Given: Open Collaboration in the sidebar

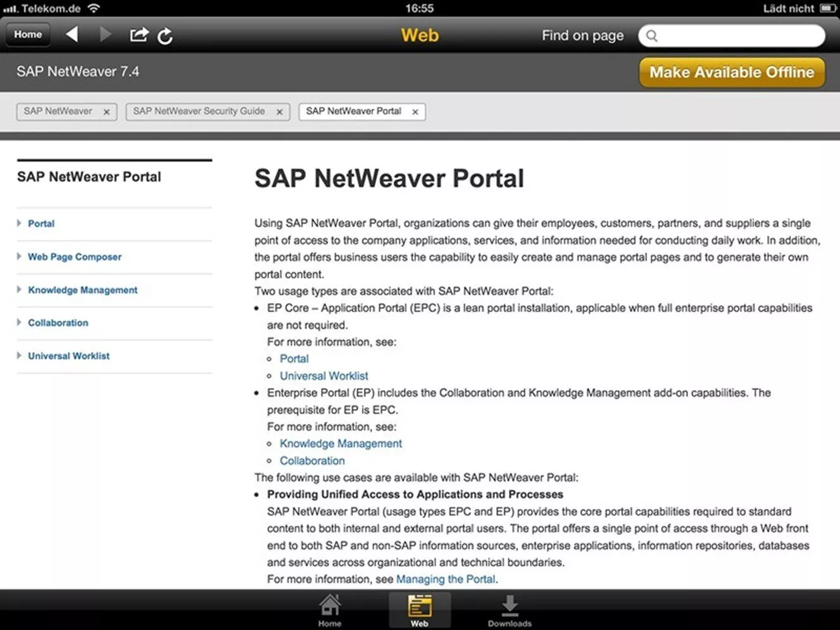Looking at the screenshot, I should pyautogui.click(x=58, y=323).
